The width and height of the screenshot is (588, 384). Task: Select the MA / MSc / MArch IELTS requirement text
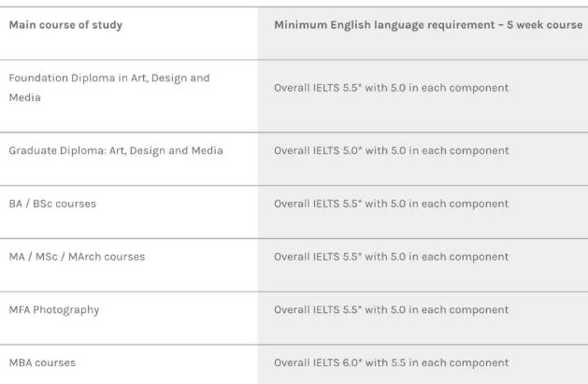pyautogui.click(x=391, y=257)
